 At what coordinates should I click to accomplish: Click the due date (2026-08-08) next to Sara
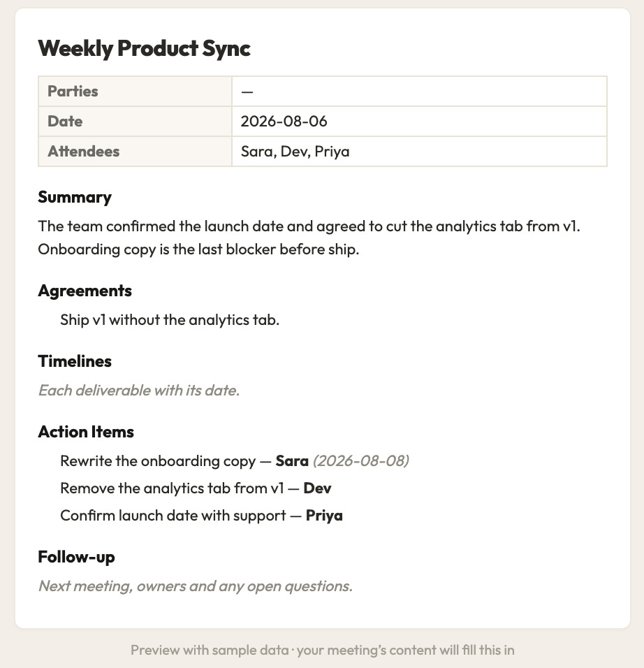point(361,461)
